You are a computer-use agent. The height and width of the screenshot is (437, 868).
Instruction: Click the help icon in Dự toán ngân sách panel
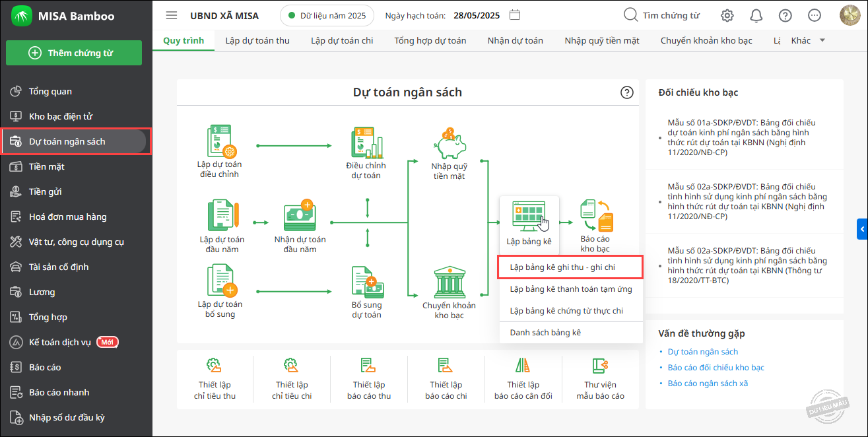pos(627,92)
